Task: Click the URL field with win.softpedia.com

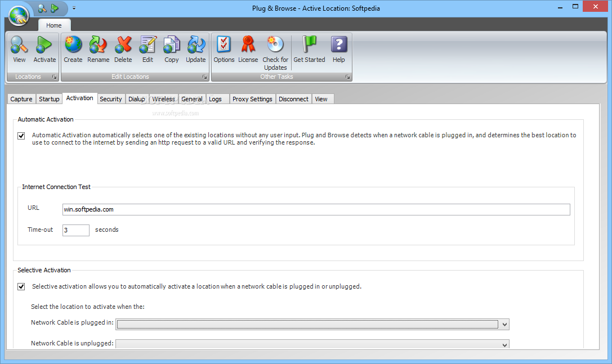Action: pyautogui.click(x=316, y=209)
